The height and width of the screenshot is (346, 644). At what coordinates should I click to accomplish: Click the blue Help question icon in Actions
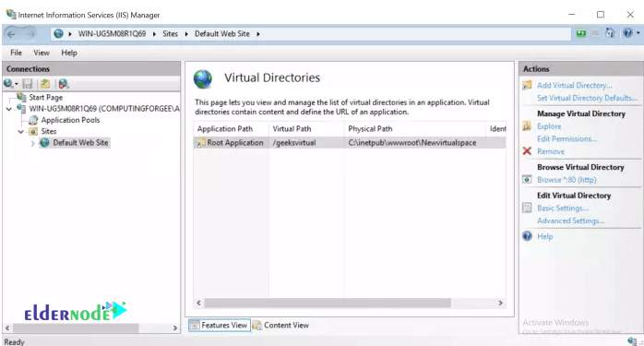coord(527,236)
